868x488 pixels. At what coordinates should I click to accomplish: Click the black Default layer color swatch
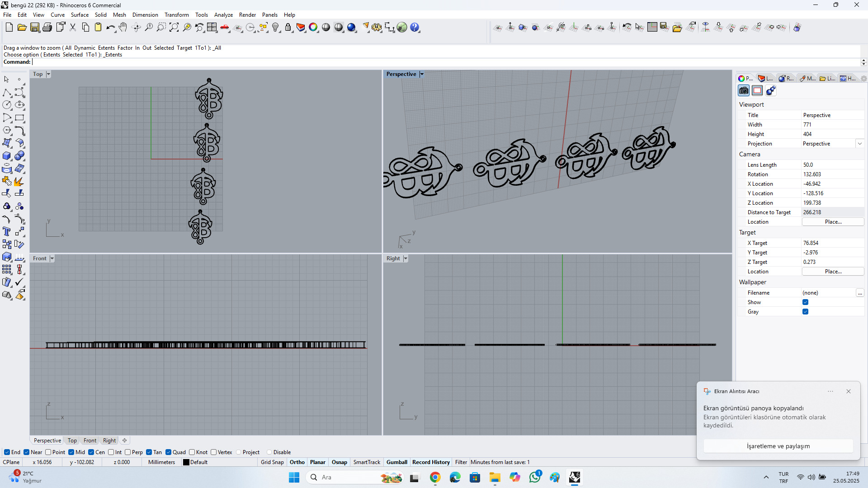pos(186,462)
